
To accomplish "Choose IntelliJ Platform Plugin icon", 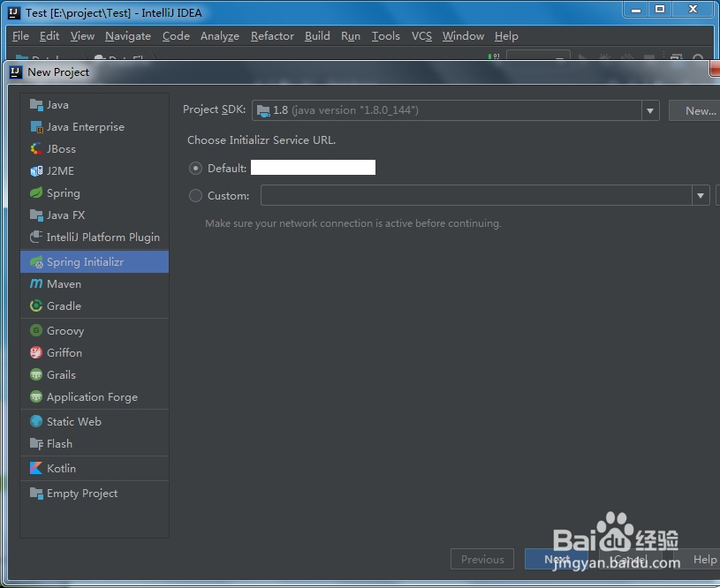I will pyautogui.click(x=36, y=237).
